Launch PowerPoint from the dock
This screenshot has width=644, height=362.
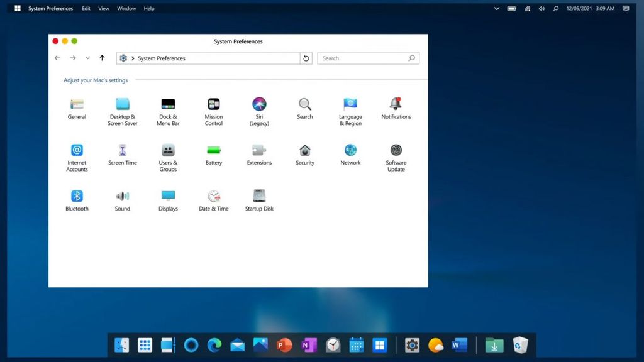(x=284, y=345)
